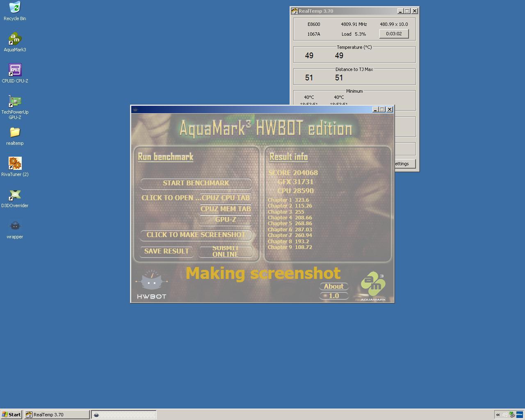Image resolution: width=525 pixels, height=420 pixels.
Task: Click SUBMIT ONLINE
Action: (226, 251)
